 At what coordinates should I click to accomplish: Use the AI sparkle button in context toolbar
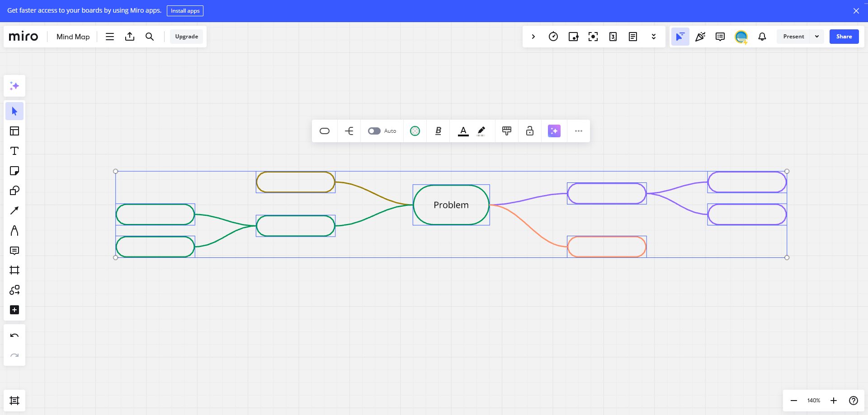554,131
